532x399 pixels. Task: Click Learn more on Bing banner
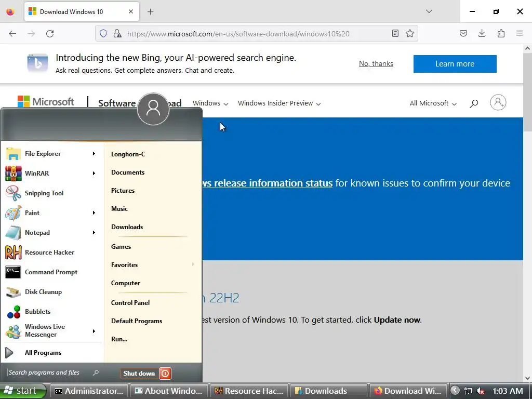[455, 64]
